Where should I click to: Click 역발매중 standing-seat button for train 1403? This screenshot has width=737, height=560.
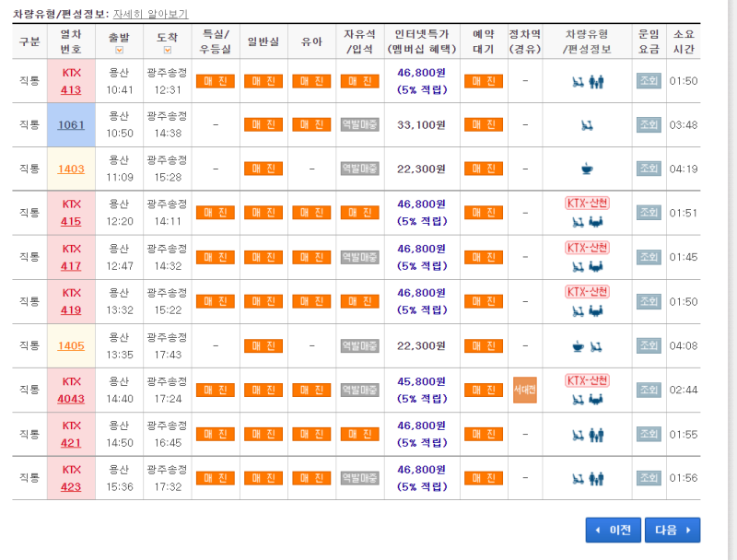pyautogui.click(x=359, y=169)
